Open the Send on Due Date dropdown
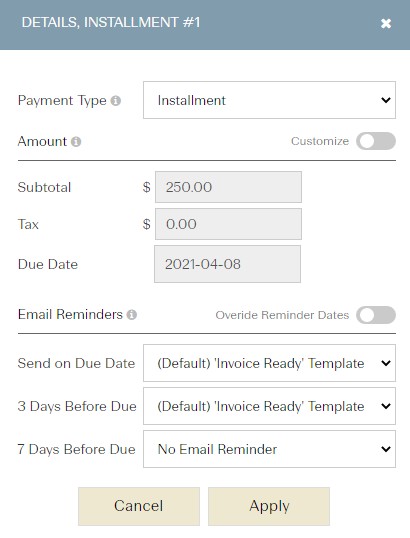 pyautogui.click(x=269, y=363)
